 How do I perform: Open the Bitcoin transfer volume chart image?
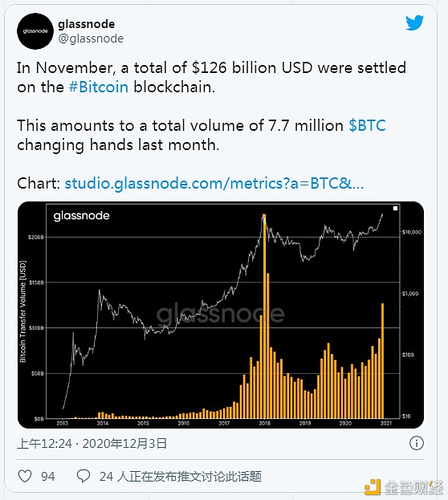pos(221,315)
